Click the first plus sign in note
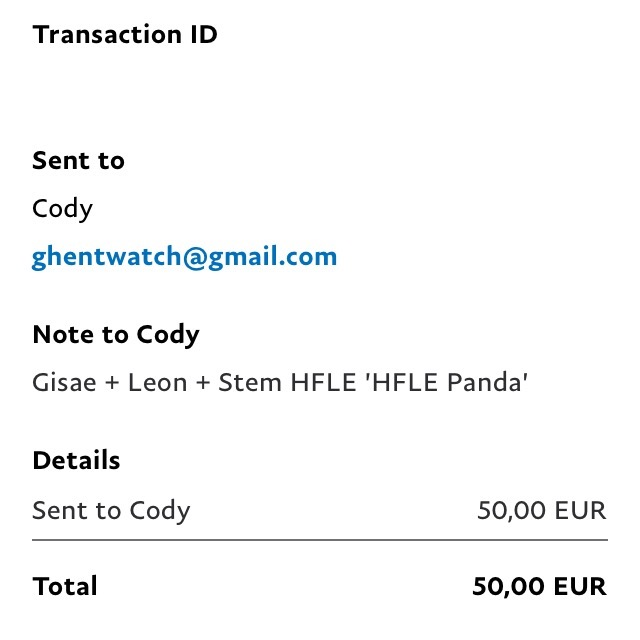This screenshot has height=640, width=640. (x=112, y=384)
